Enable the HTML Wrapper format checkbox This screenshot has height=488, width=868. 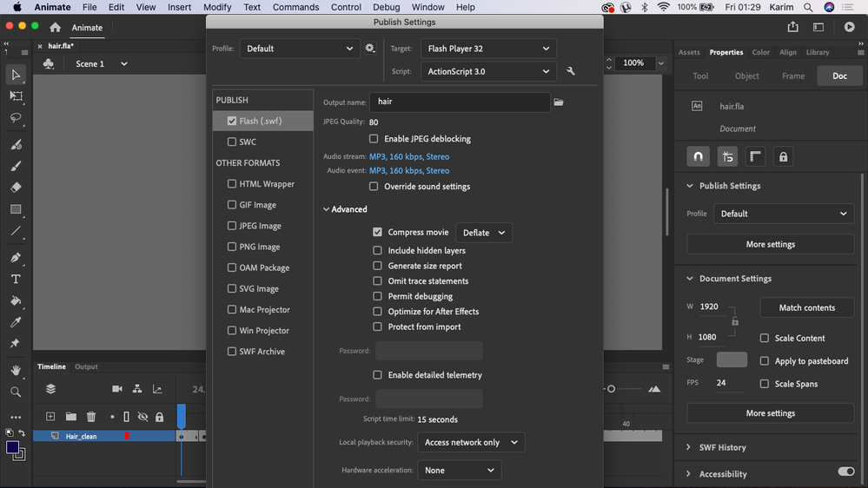232,184
